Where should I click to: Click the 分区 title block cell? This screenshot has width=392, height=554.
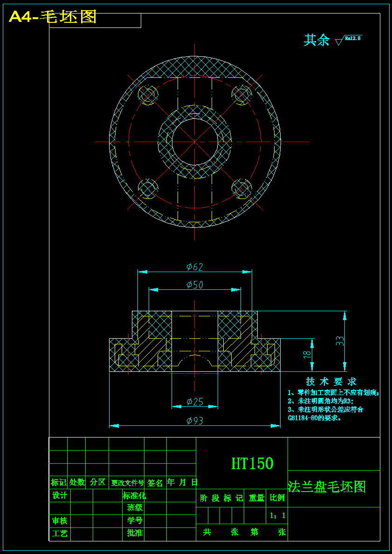click(x=97, y=482)
